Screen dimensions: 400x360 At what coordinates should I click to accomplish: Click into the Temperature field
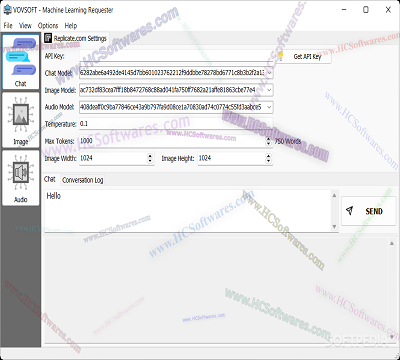176,124
